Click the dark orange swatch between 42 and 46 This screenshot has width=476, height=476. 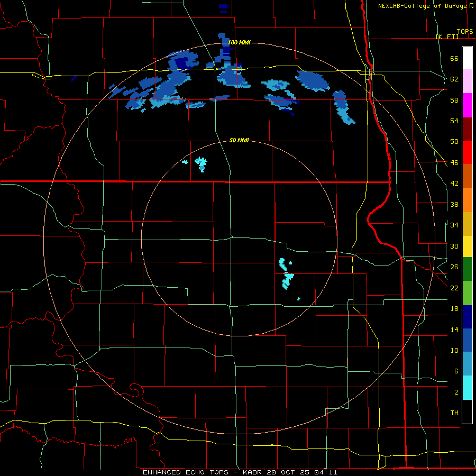pos(467,176)
